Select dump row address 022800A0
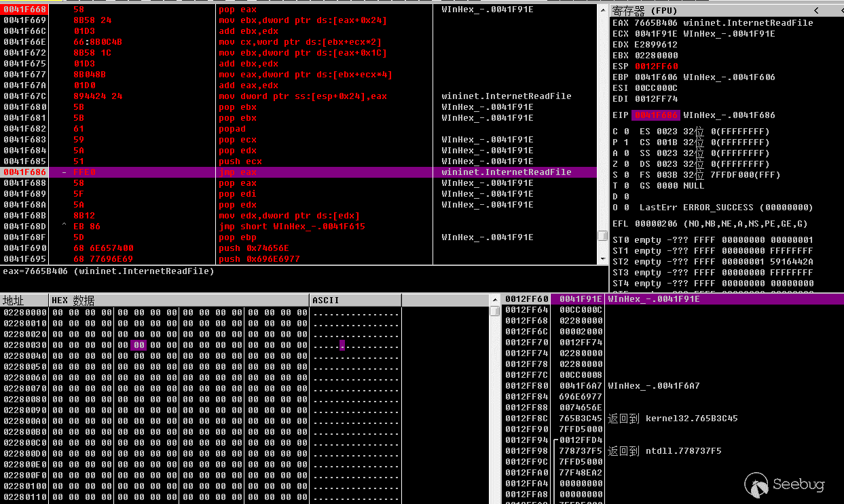This screenshot has height=504, width=844. pyautogui.click(x=25, y=421)
